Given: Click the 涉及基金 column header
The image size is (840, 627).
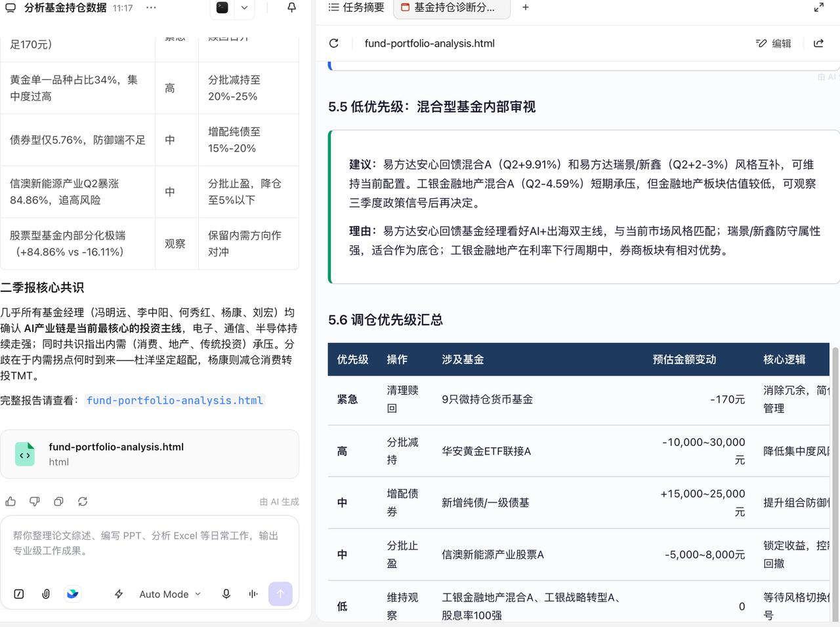Looking at the screenshot, I should click(x=463, y=359).
